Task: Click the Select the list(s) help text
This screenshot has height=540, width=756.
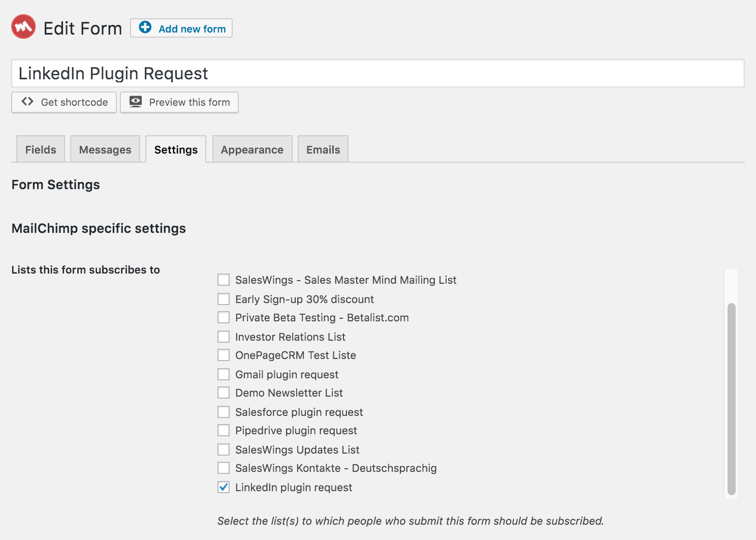Action: coord(411,521)
